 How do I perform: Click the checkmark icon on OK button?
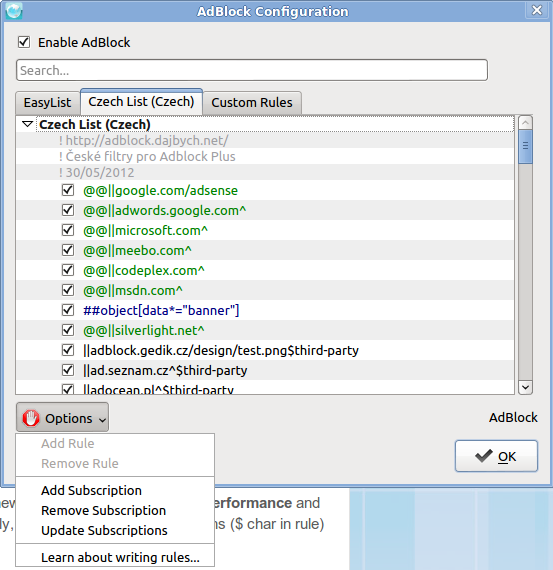pyautogui.click(x=484, y=456)
